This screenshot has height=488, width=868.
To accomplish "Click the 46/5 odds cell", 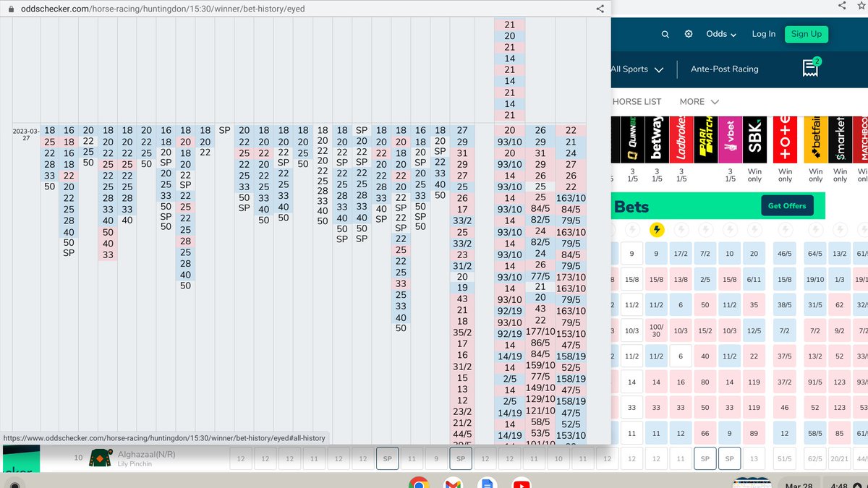I will point(785,254).
